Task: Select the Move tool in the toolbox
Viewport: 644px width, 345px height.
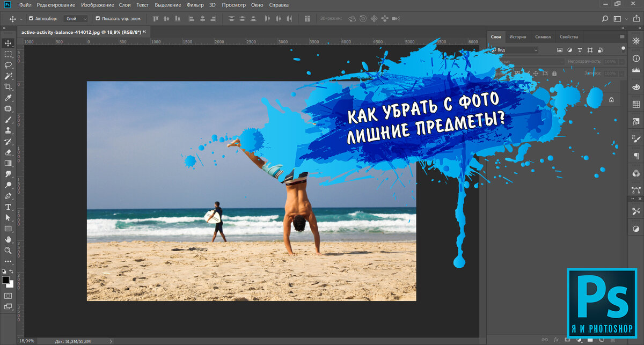Action: [8, 43]
